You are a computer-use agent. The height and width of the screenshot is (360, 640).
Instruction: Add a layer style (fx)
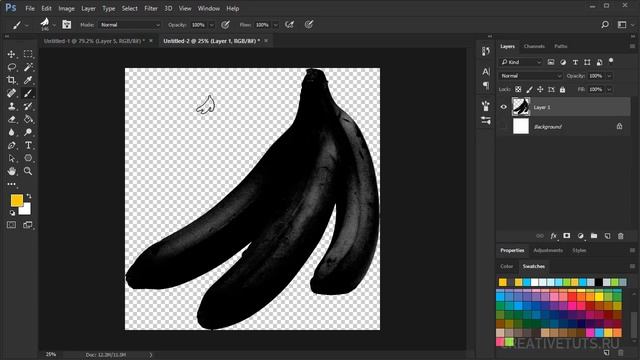[553, 236]
